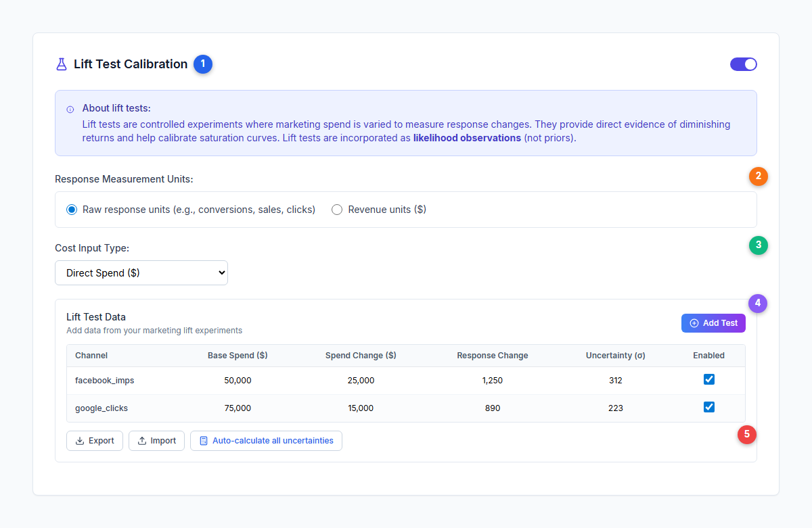Open the Cost Input Type dropdown
Viewport: 812px width, 528px height.
(x=141, y=273)
